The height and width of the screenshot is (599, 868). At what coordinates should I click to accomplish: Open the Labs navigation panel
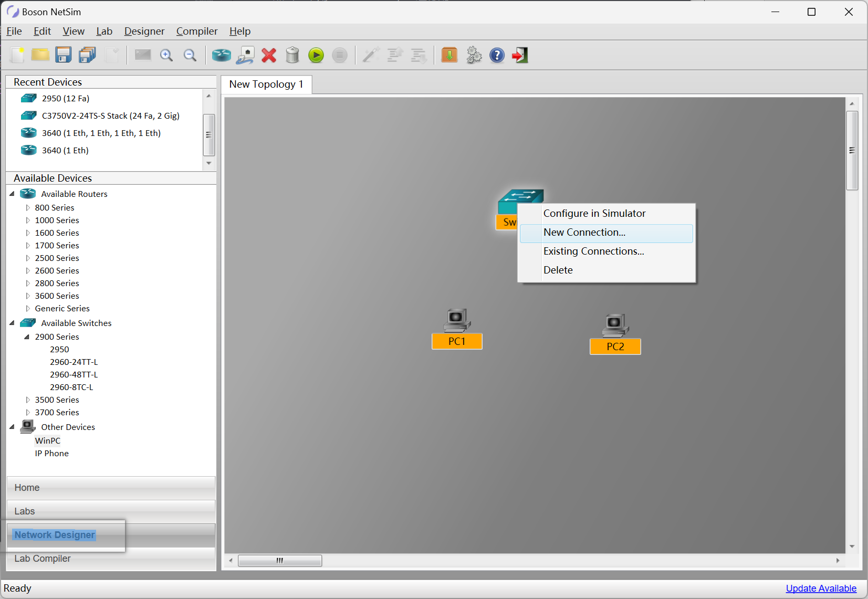click(x=111, y=511)
